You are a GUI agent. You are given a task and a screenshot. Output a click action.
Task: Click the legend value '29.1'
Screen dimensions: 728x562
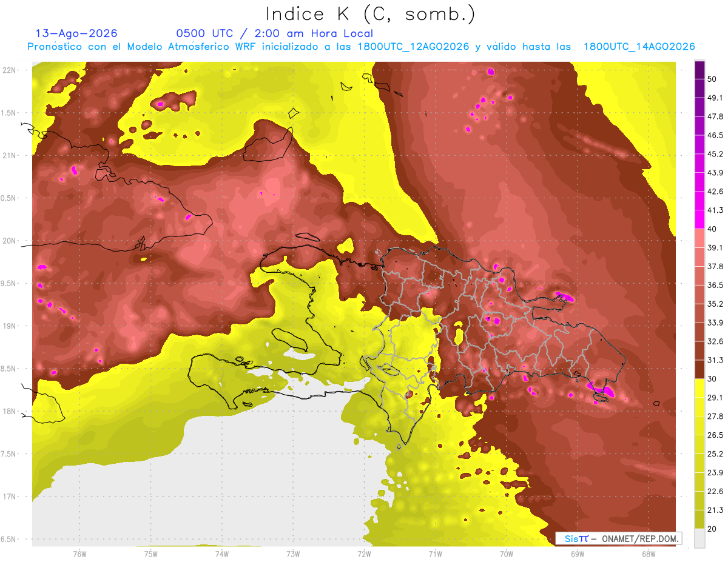click(715, 397)
